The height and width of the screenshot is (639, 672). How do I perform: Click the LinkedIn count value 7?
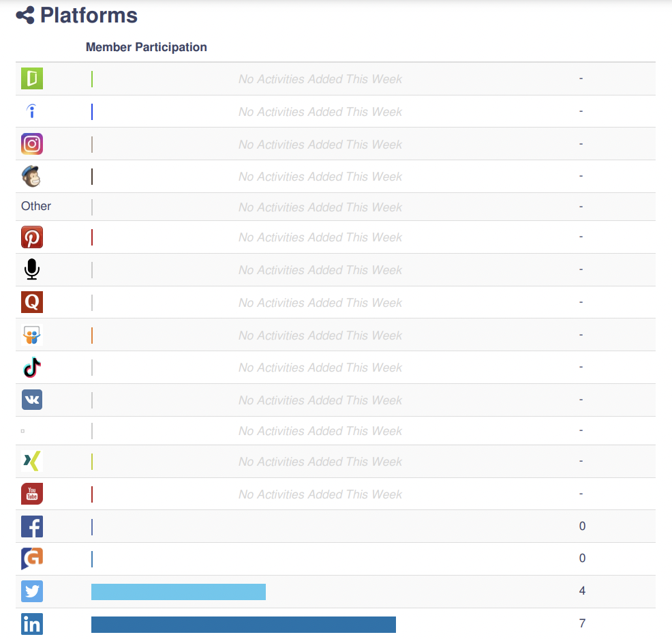(582, 623)
